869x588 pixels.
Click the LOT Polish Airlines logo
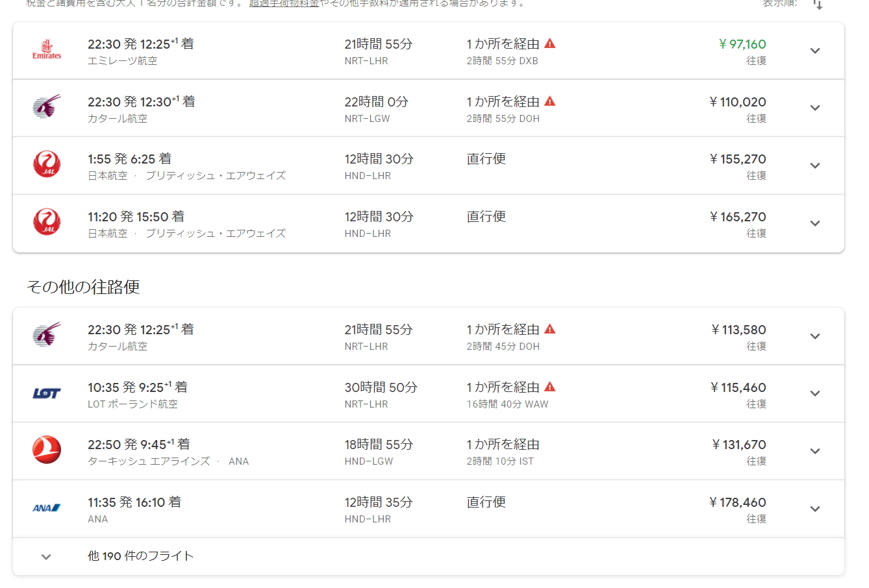tap(47, 393)
